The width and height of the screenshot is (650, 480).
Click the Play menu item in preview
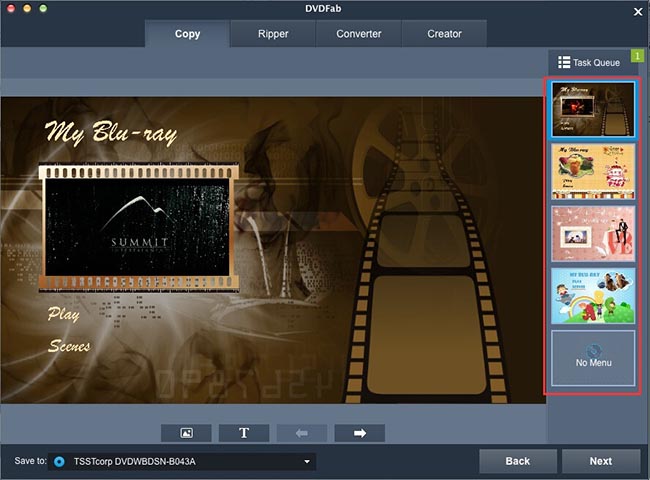pyautogui.click(x=63, y=314)
